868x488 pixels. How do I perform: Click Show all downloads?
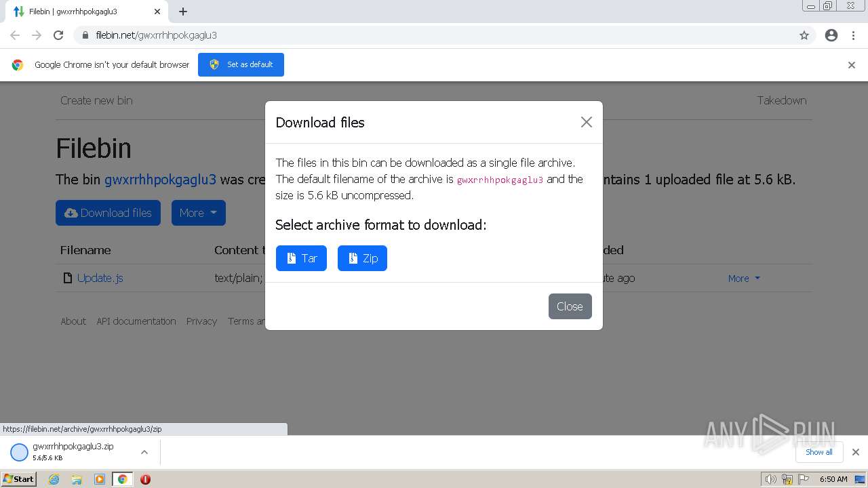point(818,452)
